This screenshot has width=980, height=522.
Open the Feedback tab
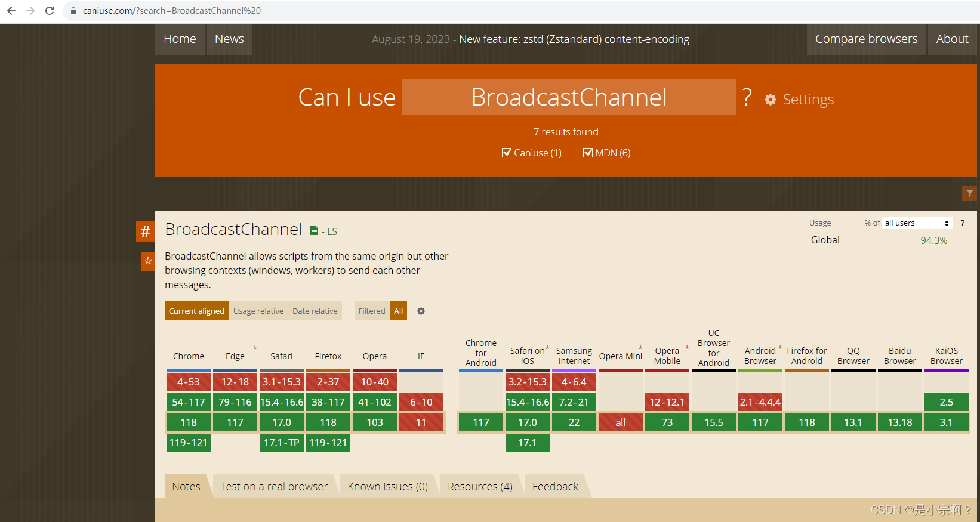click(x=556, y=486)
